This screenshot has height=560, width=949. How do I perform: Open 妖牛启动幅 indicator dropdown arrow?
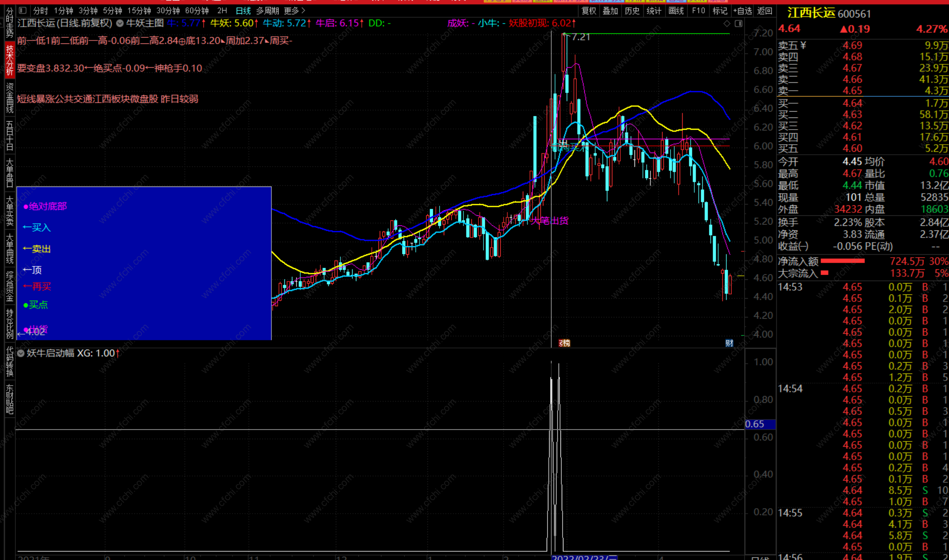pyautogui.click(x=21, y=353)
